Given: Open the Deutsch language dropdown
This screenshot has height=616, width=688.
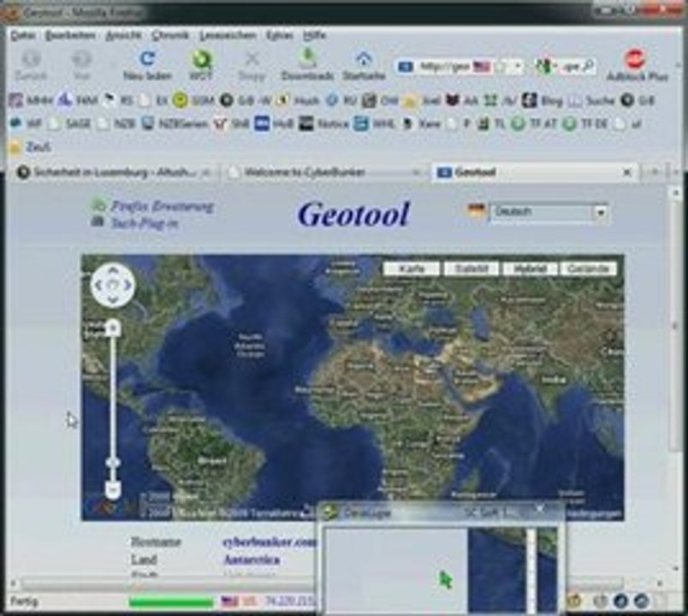Looking at the screenshot, I should click(x=549, y=212).
